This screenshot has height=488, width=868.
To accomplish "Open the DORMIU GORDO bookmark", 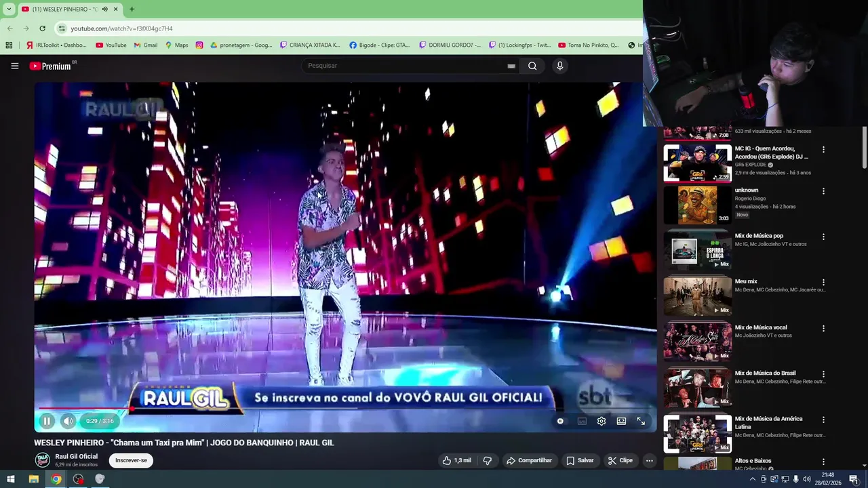I will tap(450, 45).
